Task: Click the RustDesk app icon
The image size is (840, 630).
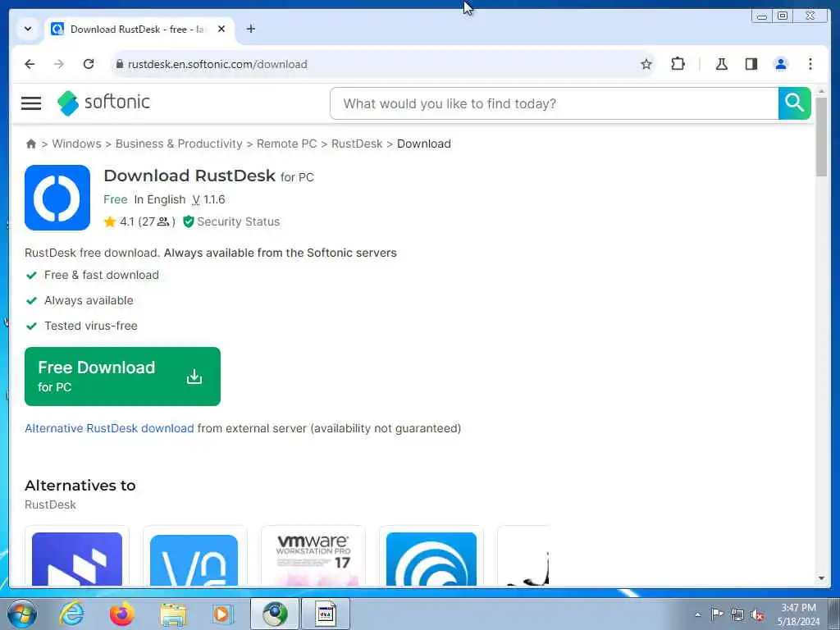Action: coord(57,198)
